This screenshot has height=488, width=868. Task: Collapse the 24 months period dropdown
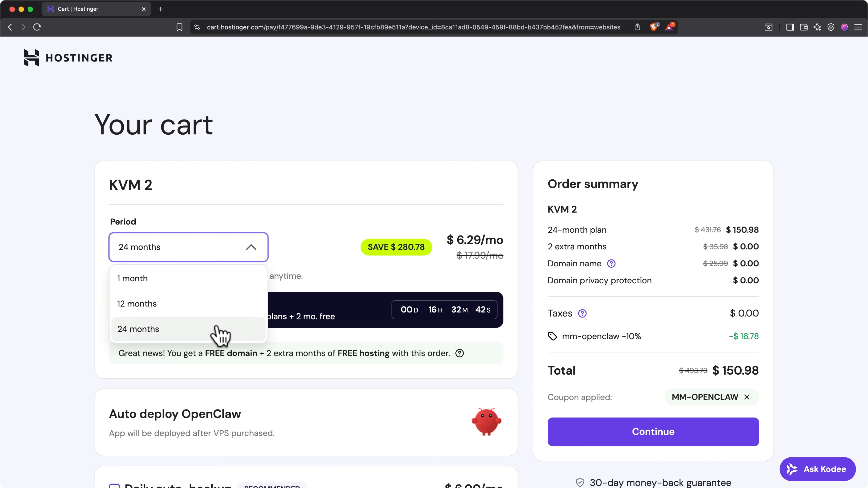pos(251,247)
